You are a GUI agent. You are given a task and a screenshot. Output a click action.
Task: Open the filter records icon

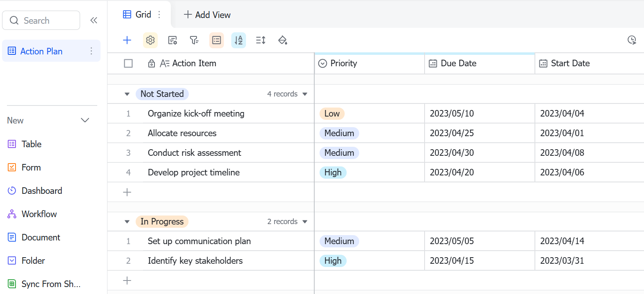point(194,40)
